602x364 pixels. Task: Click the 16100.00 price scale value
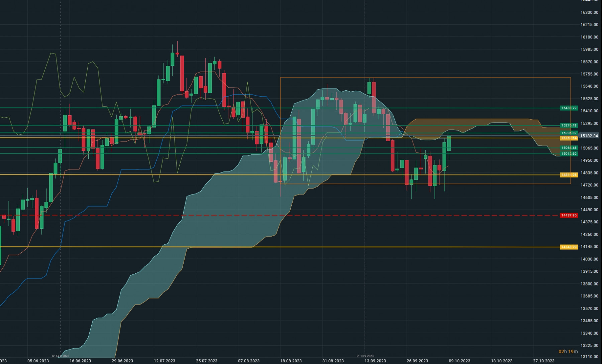589,37
